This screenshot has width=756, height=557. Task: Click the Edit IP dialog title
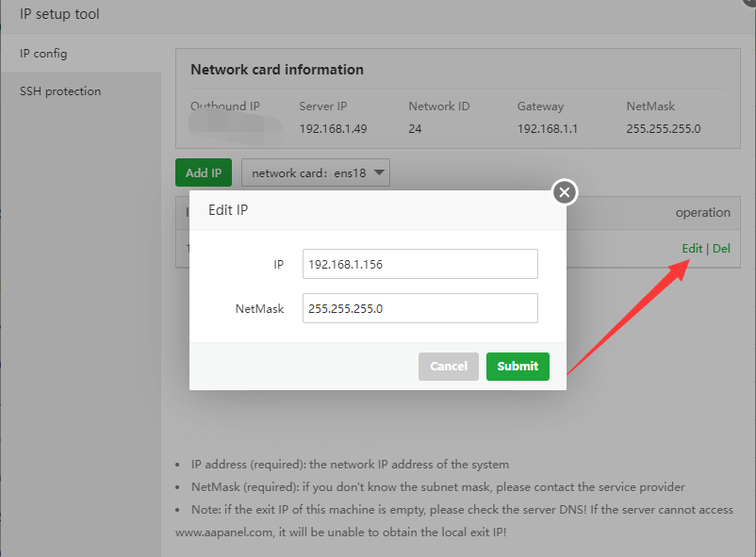pos(228,210)
